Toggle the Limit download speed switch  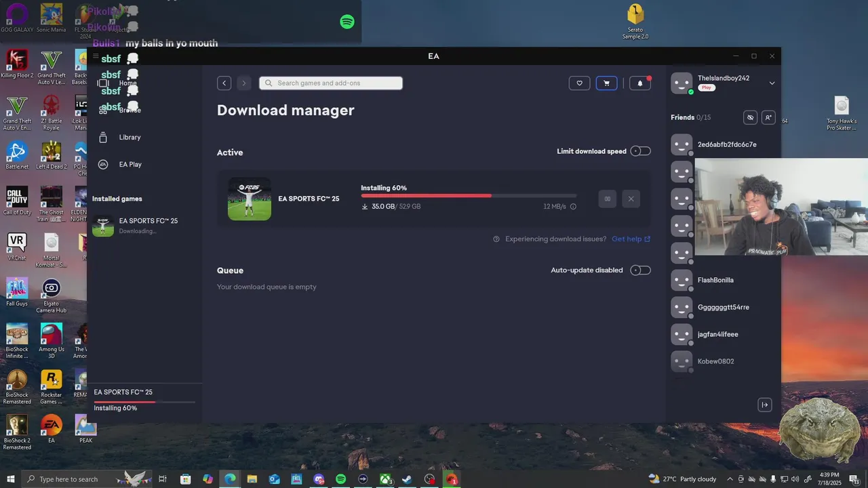click(640, 151)
